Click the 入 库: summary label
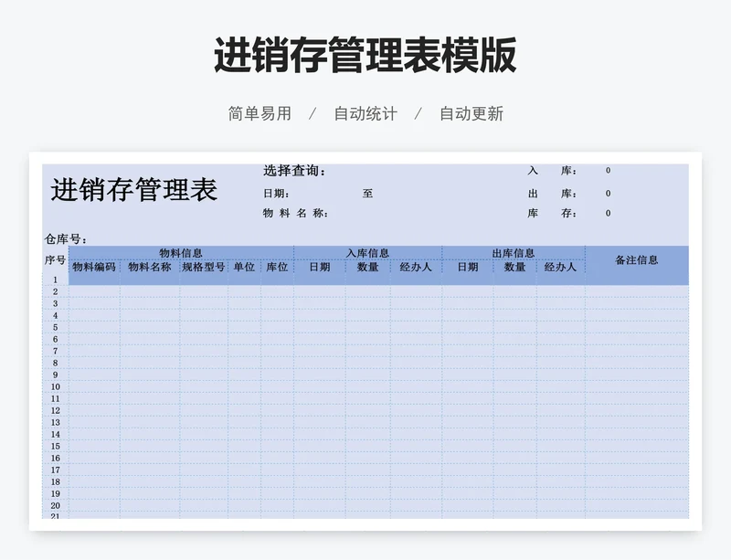The width and height of the screenshot is (731, 560). [553, 171]
